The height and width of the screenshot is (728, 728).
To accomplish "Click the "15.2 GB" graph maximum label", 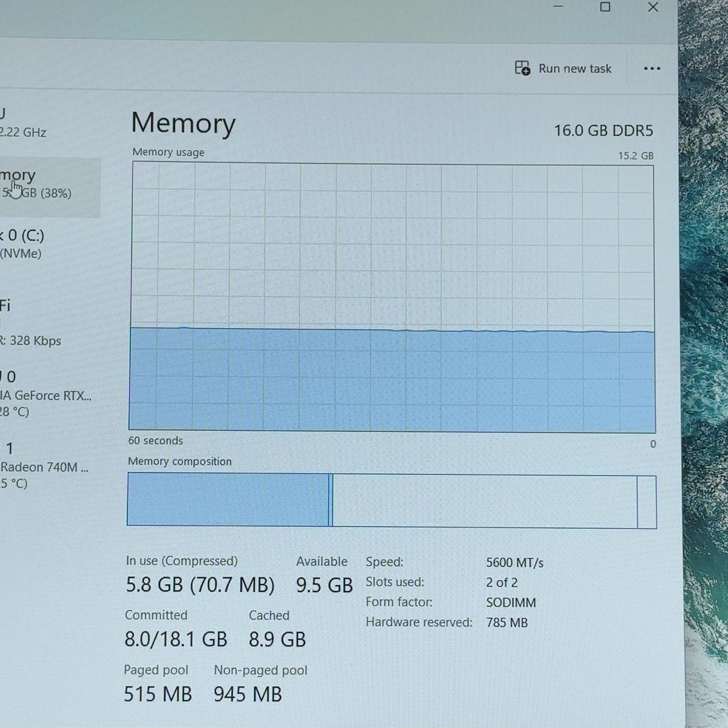I will [x=636, y=156].
